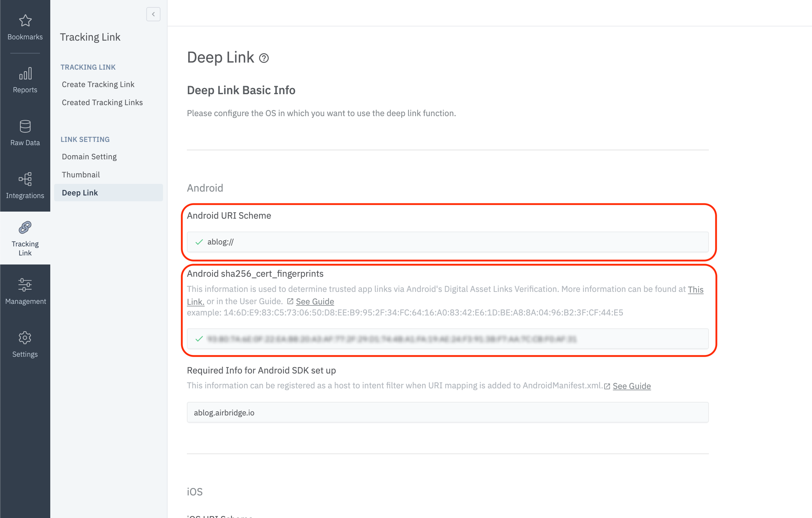
Task: Collapse the Tracking Link side panel
Action: [153, 14]
